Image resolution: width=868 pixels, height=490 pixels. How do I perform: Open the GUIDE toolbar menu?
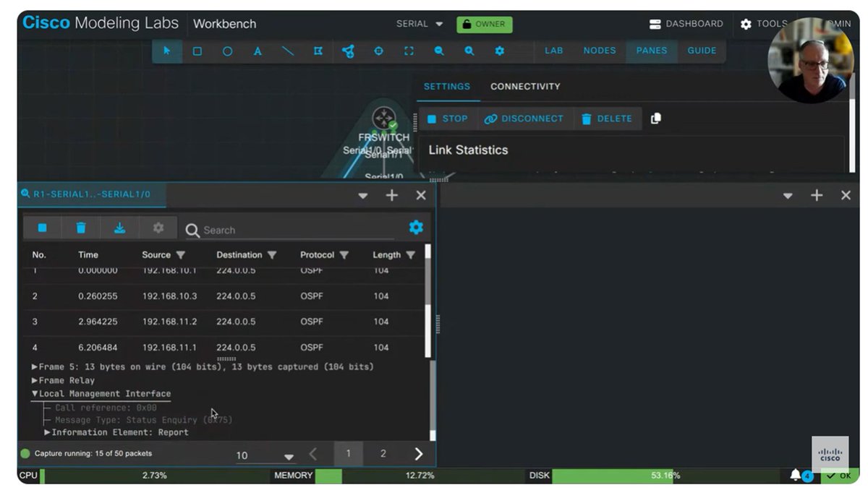(702, 51)
